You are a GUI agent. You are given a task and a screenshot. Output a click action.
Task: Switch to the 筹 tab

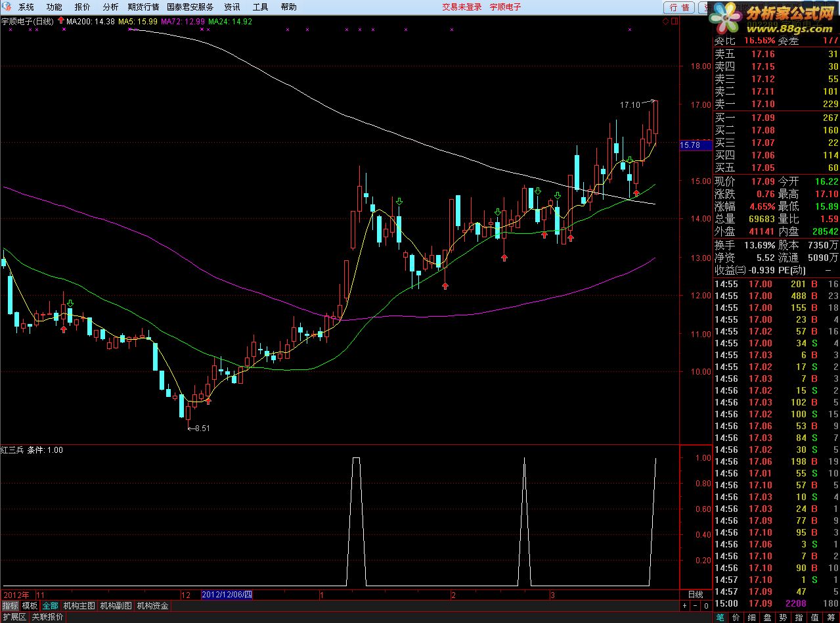(831, 618)
